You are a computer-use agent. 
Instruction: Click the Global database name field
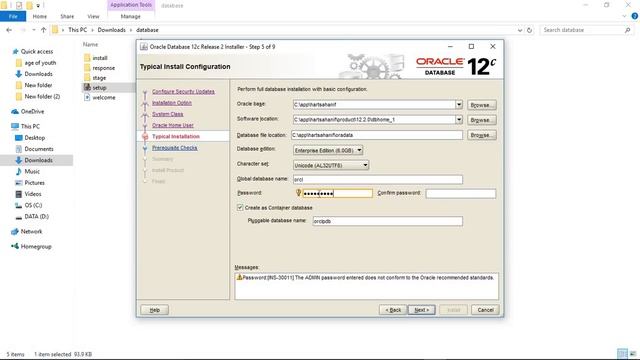378,180
